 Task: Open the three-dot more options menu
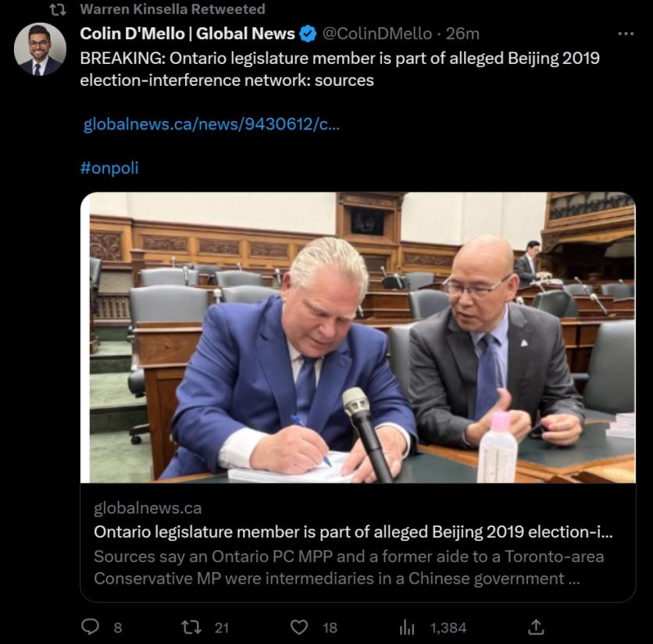(626, 34)
